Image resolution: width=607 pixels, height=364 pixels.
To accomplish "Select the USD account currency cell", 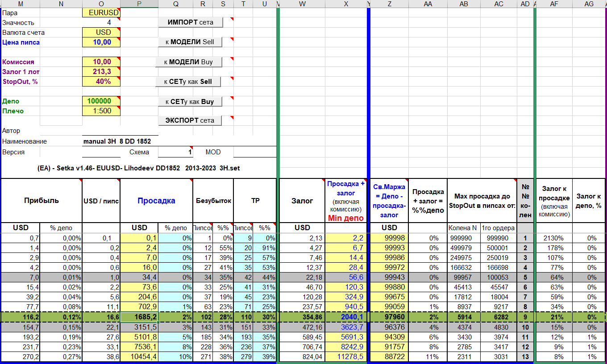I will coord(101,33).
